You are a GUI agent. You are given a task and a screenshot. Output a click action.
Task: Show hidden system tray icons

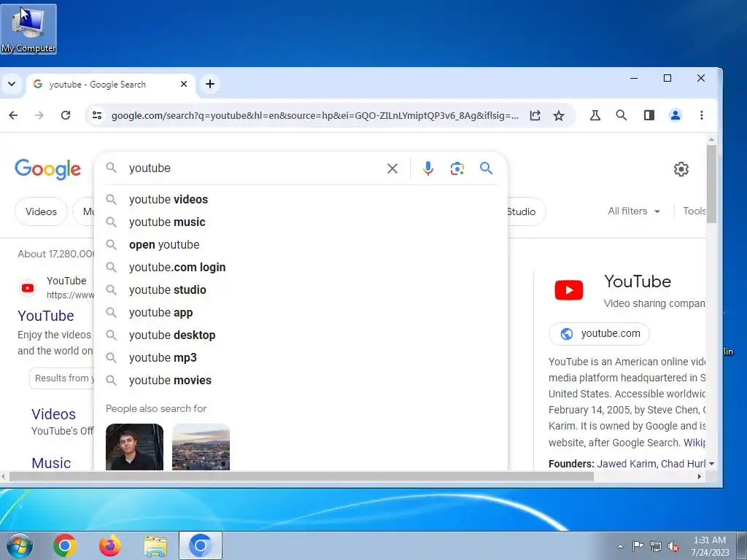[620, 546]
